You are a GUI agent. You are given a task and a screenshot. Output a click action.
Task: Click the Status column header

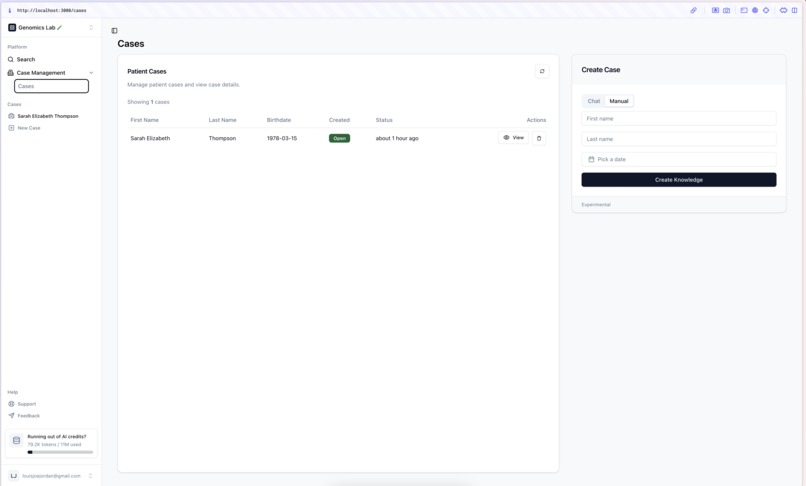click(384, 120)
